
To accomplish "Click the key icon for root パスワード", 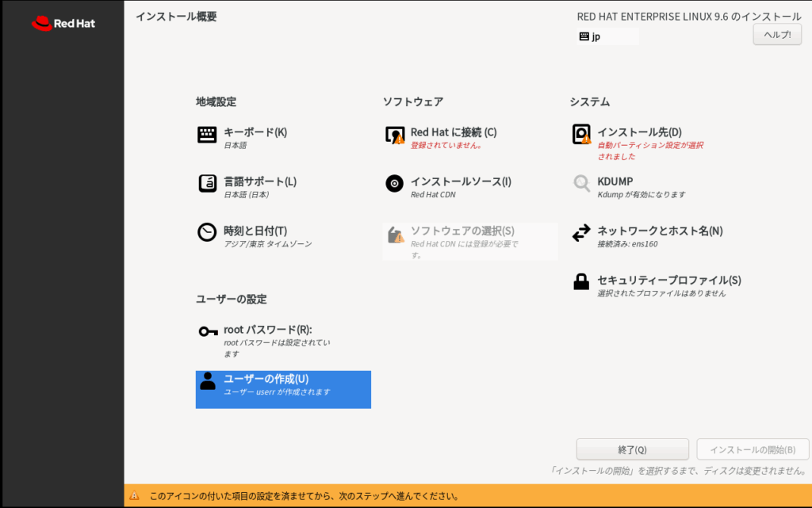I will pos(208,331).
